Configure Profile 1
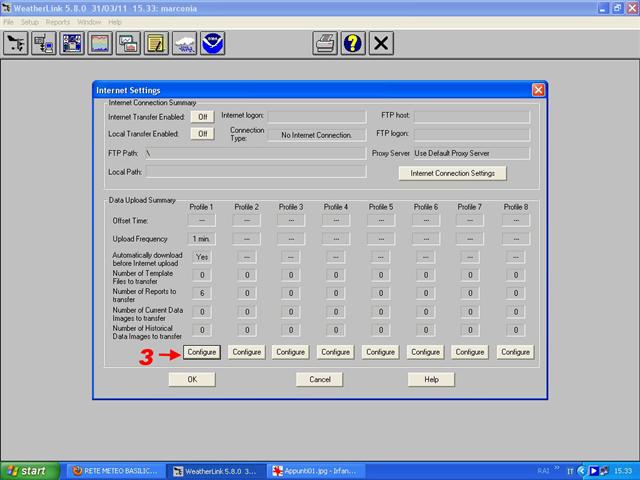 [x=202, y=352]
